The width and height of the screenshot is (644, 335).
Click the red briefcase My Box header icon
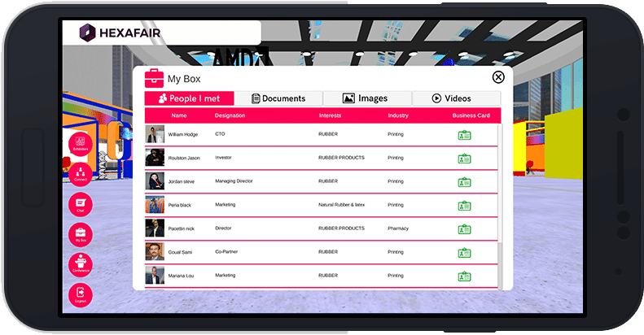tap(154, 78)
